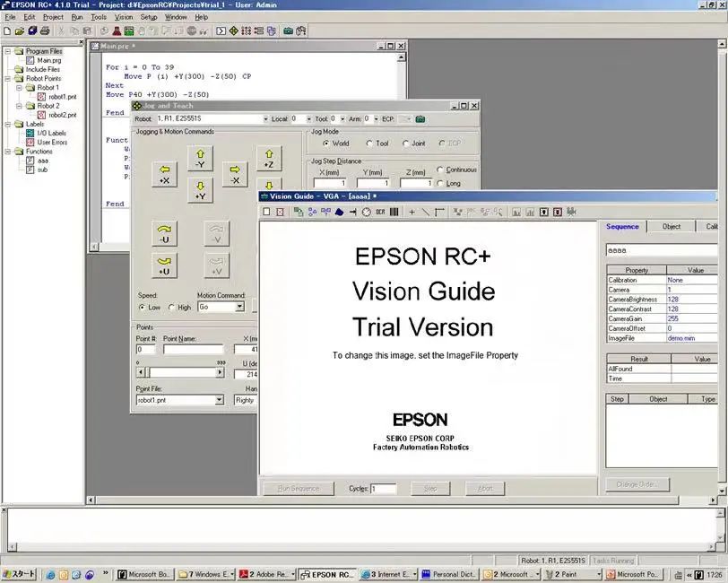The height and width of the screenshot is (583, 728).
Task: Open the File menu
Action: tap(10, 17)
